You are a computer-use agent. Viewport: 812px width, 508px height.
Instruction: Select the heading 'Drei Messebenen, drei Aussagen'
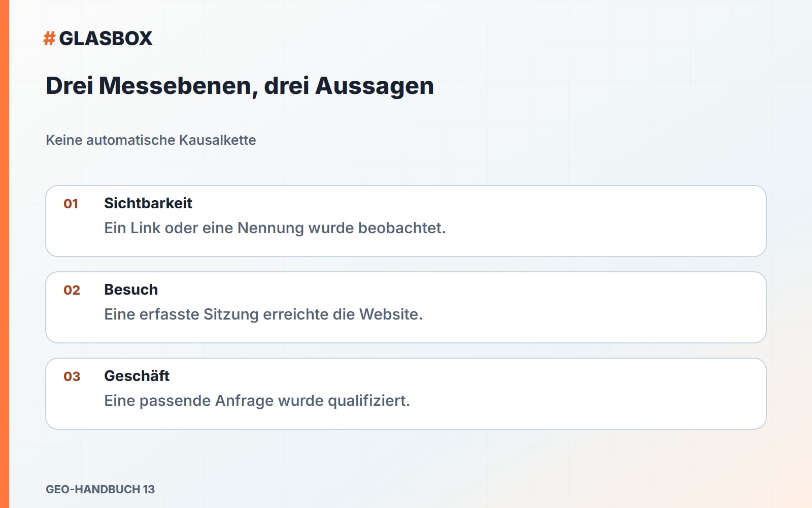click(x=240, y=85)
